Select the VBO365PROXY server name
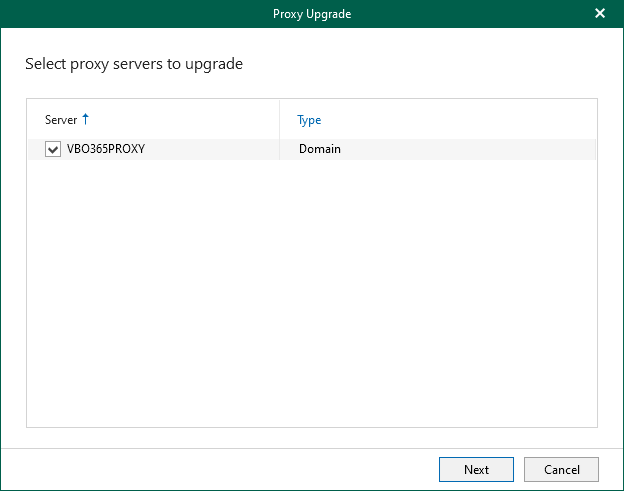624x491 pixels. point(106,149)
